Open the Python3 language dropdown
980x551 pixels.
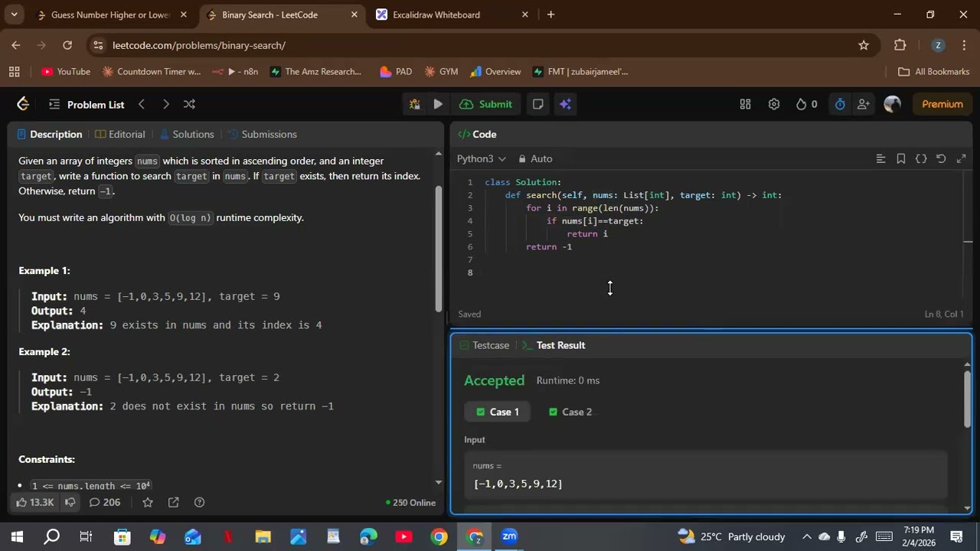coord(482,158)
